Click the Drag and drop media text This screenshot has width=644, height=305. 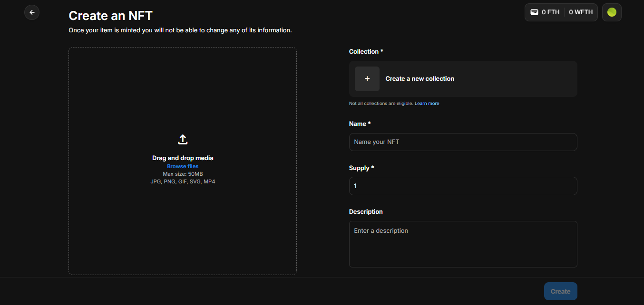[x=183, y=158]
